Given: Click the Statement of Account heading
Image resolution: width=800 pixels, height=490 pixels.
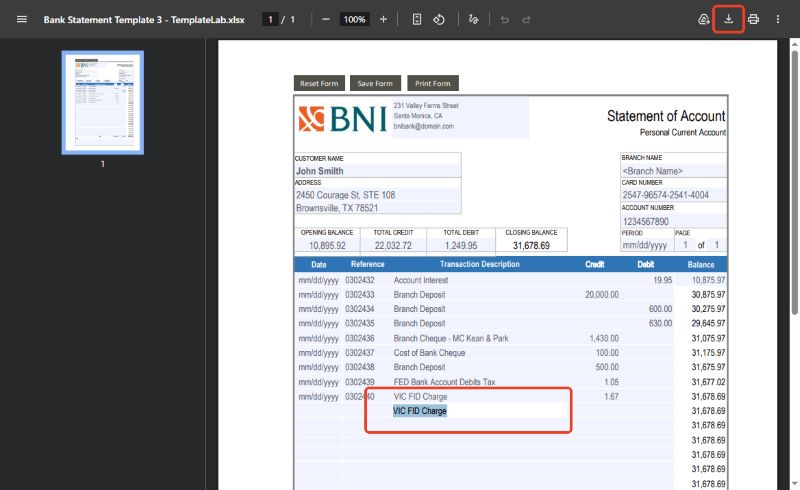Looking at the screenshot, I should 666,116.
